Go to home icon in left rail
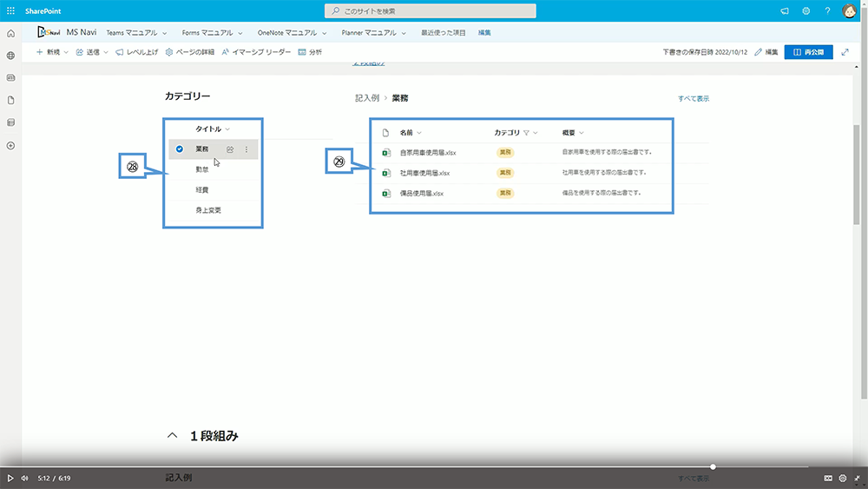 [x=10, y=34]
